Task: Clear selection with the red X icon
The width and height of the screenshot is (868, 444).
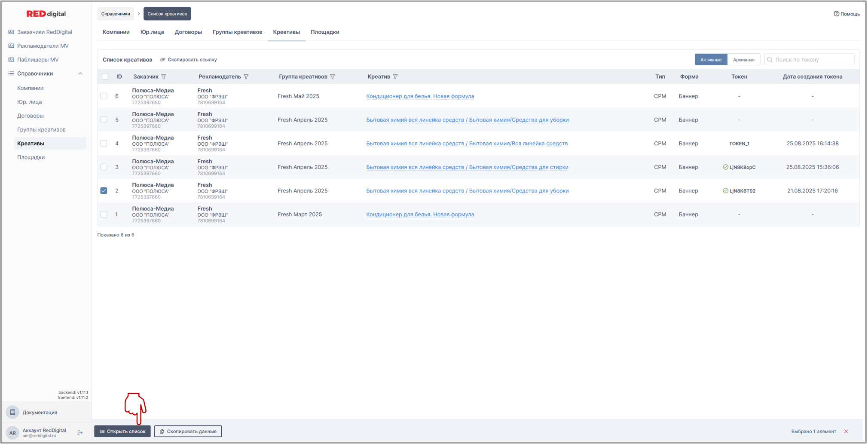Action: [x=846, y=432]
